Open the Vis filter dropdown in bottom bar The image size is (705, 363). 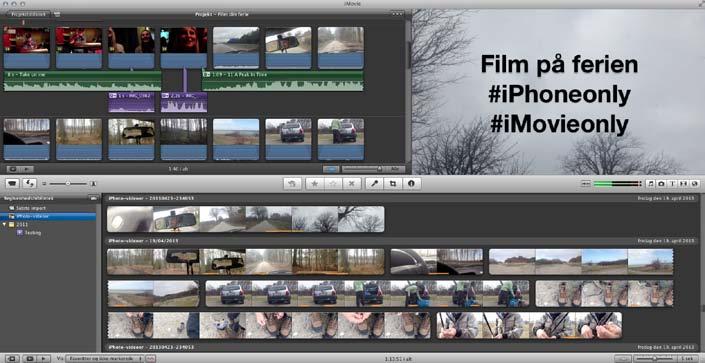click(x=104, y=359)
